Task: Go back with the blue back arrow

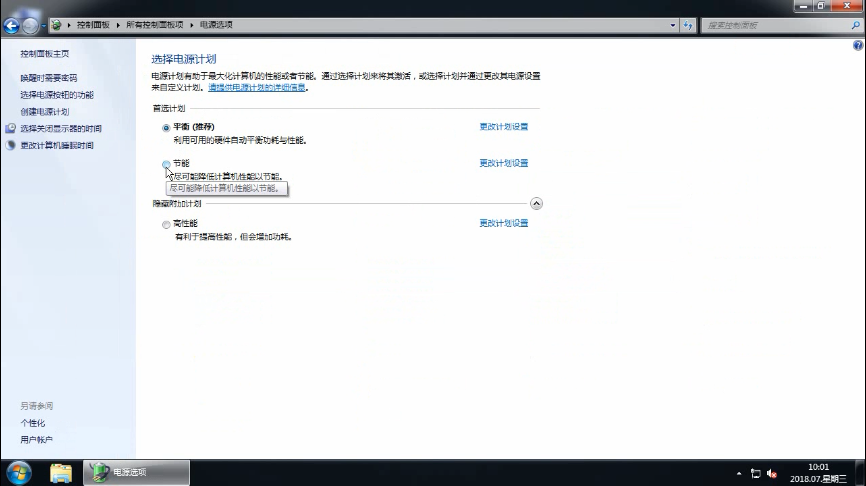Action: [11, 25]
